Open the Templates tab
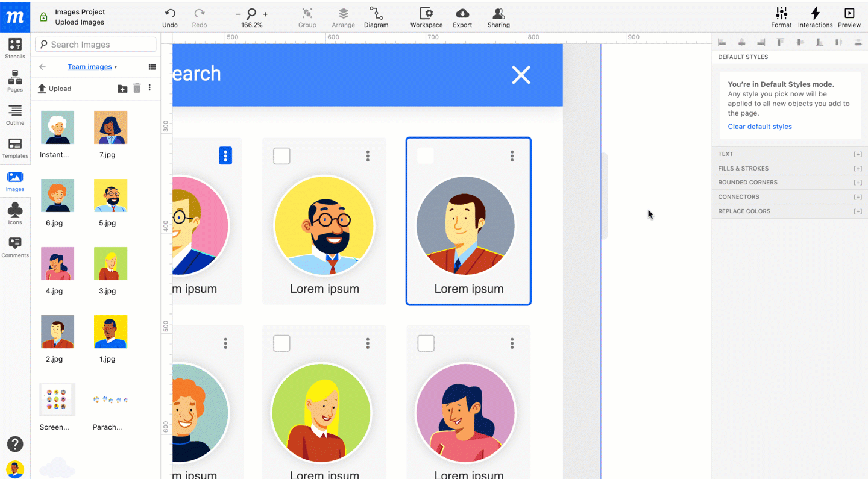Image resolution: width=868 pixels, height=479 pixels. tap(15, 148)
